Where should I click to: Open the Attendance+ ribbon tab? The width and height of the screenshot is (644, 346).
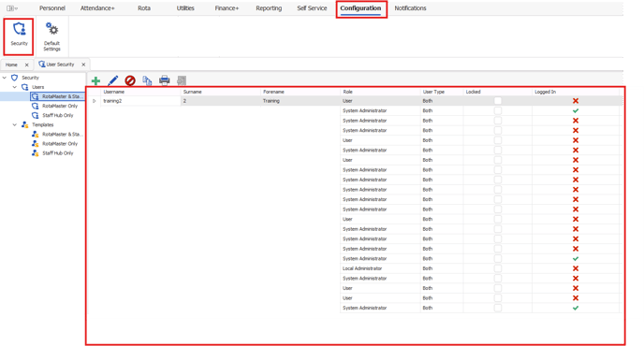(x=97, y=8)
